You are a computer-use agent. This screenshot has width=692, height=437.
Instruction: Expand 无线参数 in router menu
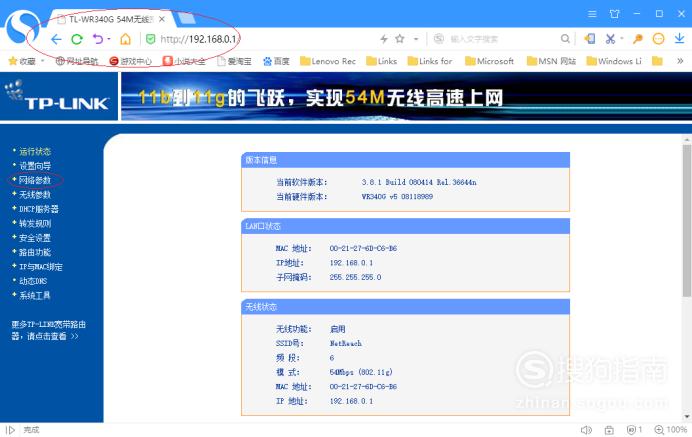pos(35,195)
